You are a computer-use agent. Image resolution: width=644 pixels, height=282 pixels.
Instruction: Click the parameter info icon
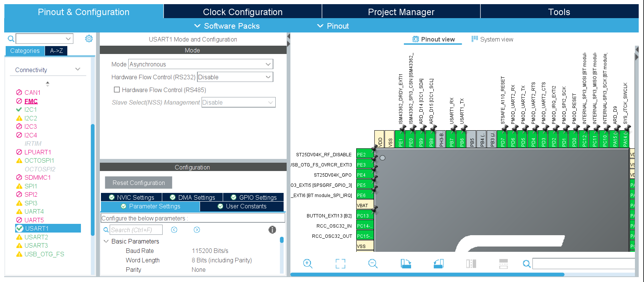coord(272,230)
